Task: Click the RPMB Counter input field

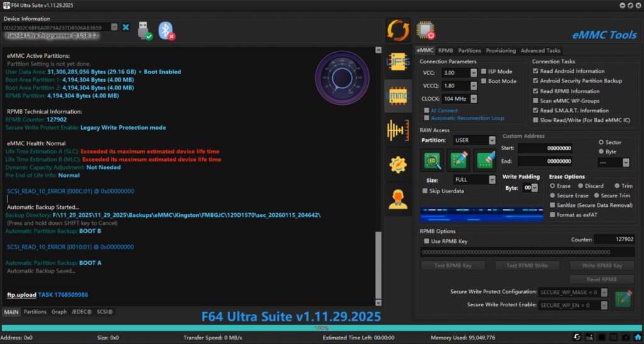Action: click(614, 240)
